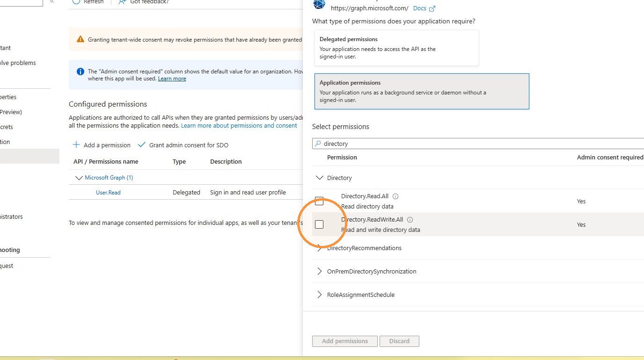Expand the OnPremDirectorySynchronization group
Viewport: 644px width, 360px height.
(x=320, y=271)
